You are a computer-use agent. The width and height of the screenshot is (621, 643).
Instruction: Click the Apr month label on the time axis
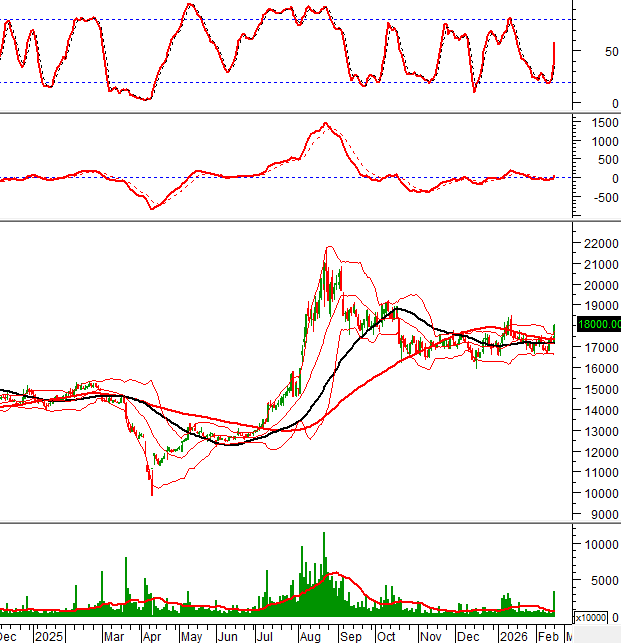[x=153, y=635]
